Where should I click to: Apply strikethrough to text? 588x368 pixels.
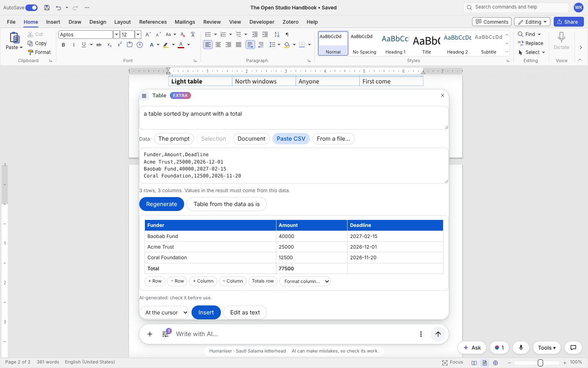coord(99,45)
